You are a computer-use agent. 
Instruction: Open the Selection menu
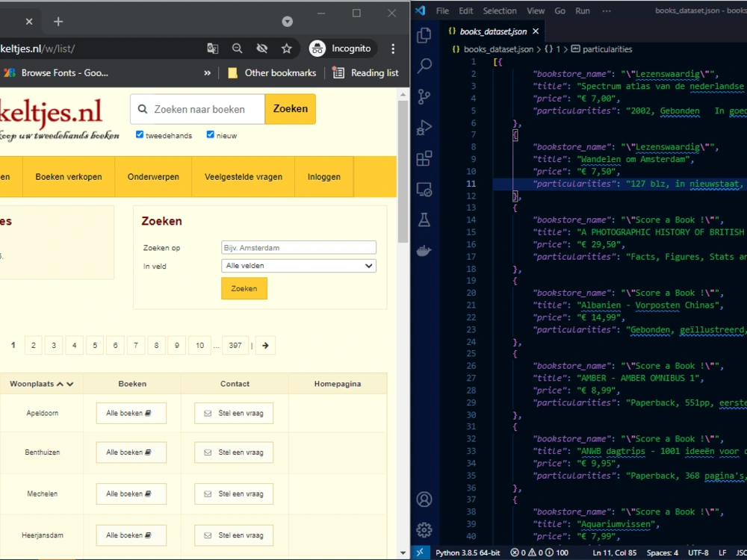tap(500, 11)
